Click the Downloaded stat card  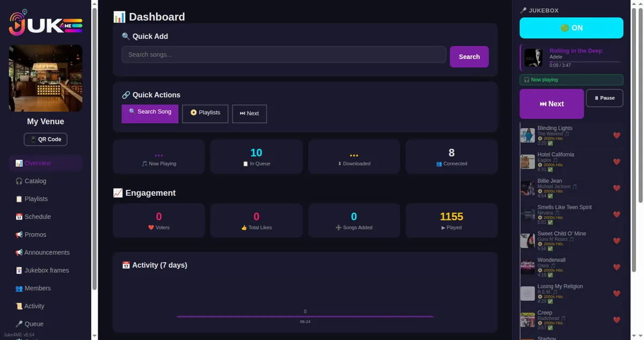click(354, 157)
